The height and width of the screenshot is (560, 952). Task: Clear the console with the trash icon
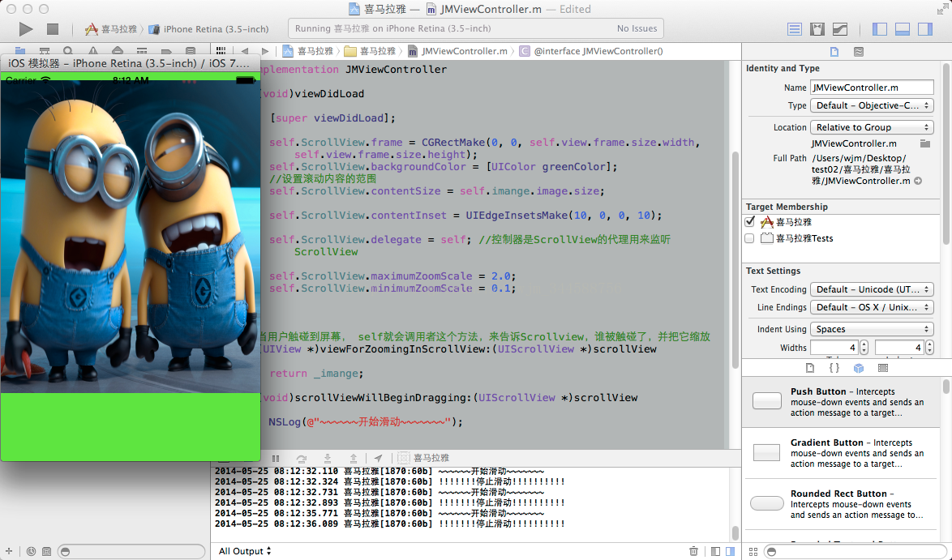click(x=693, y=551)
